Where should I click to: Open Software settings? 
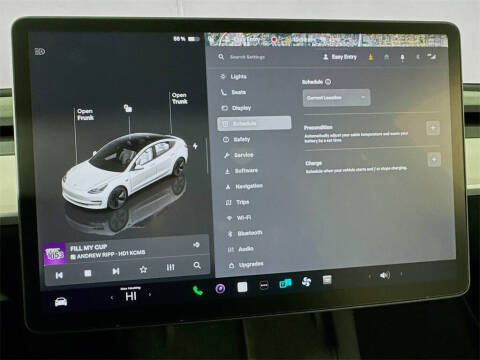241,171
